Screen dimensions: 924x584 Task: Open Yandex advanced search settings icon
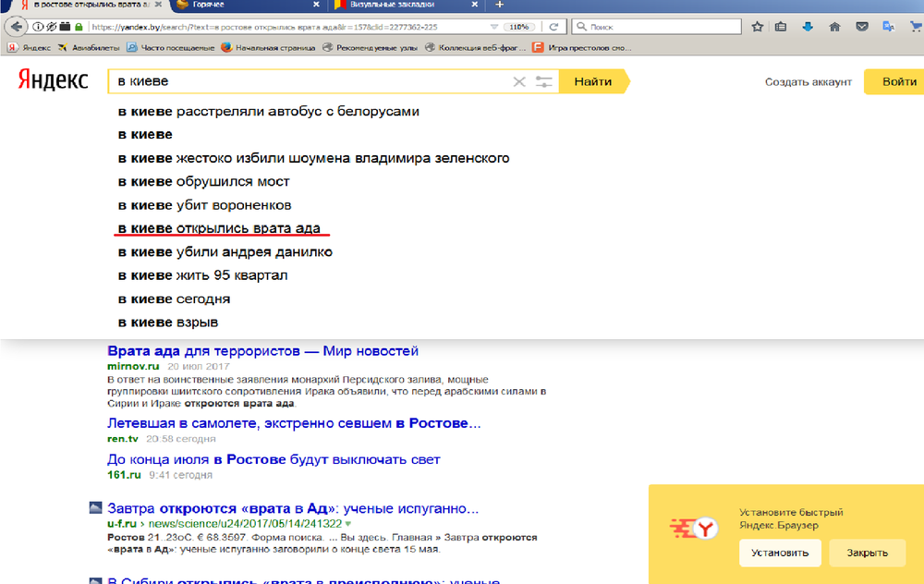[x=545, y=82]
